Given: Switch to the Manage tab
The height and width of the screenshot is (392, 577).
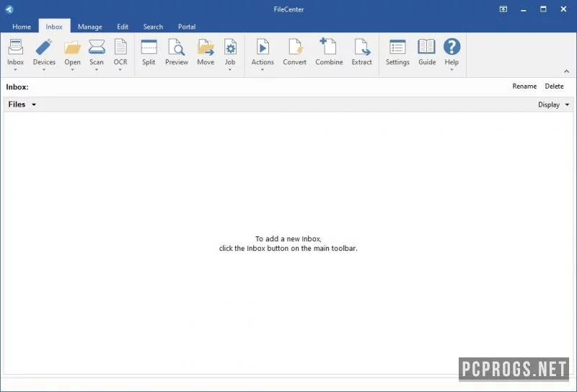Looking at the screenshot, I should pyautogui.click(x=89, y=27).
